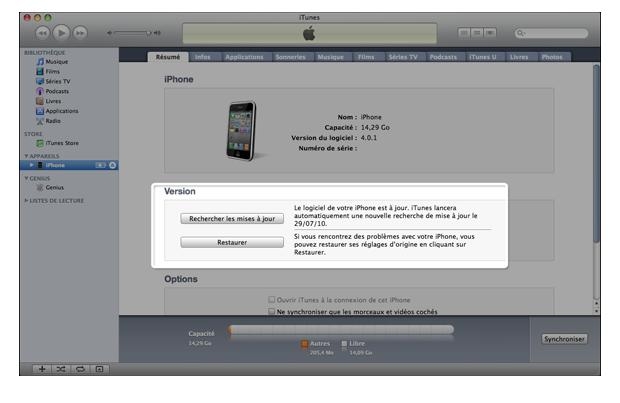This screenshot has width=620, height=403.
Task: Switch to Cover Flow view icon
Action: click(490, 33)
